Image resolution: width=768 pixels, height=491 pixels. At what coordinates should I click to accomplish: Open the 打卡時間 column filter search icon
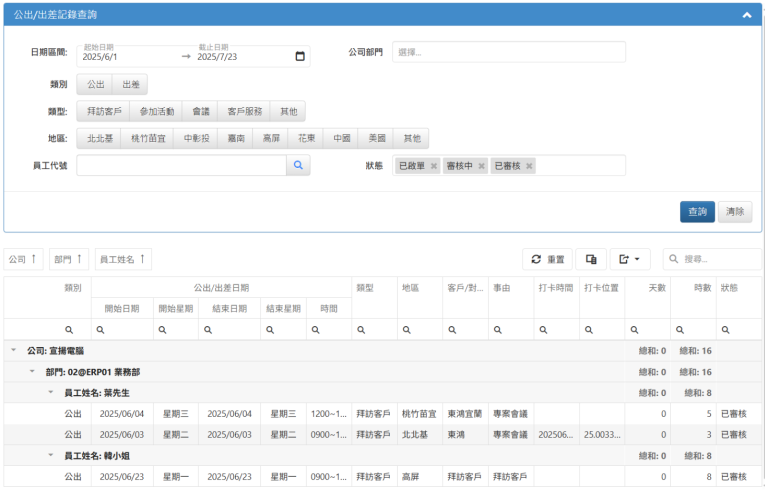[544, 330]
